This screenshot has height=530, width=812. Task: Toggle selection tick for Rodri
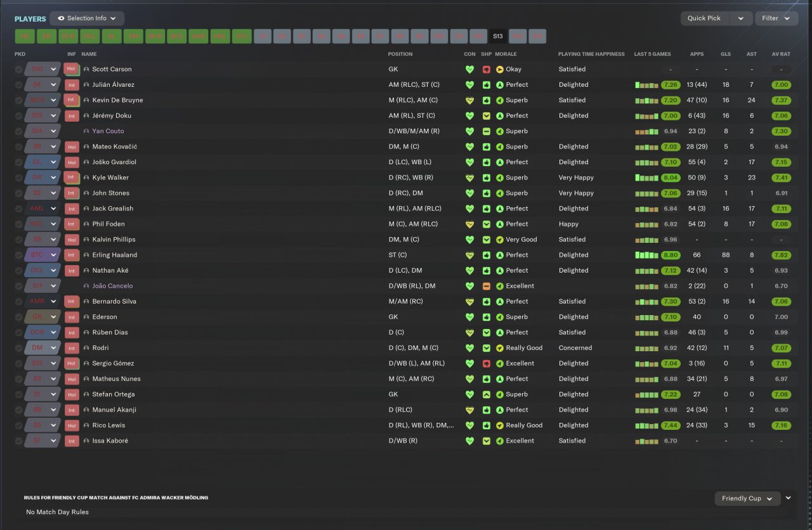19,348
